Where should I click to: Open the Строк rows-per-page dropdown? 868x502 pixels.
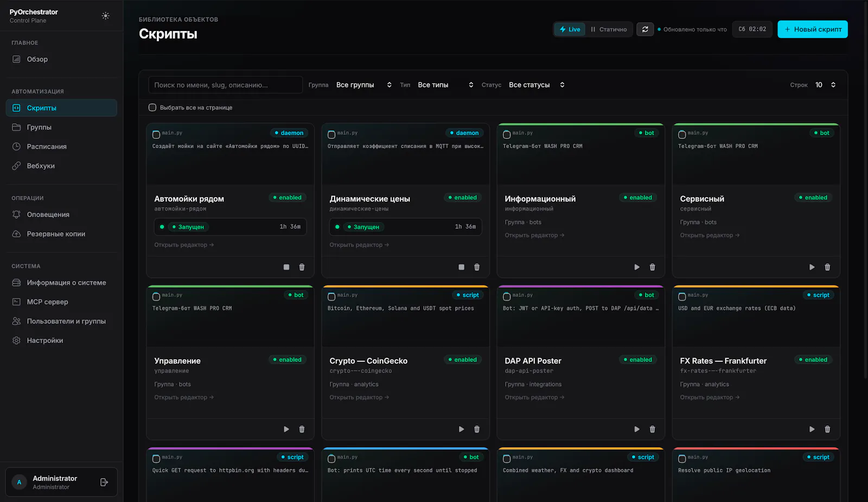click(x=825, y=85)
